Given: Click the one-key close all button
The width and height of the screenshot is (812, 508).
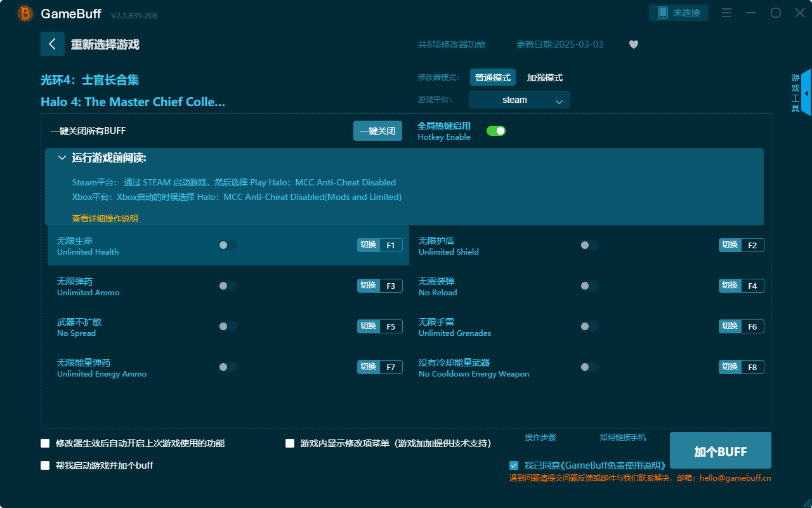Looking at the screenshot, I should (x=377, y=131).
